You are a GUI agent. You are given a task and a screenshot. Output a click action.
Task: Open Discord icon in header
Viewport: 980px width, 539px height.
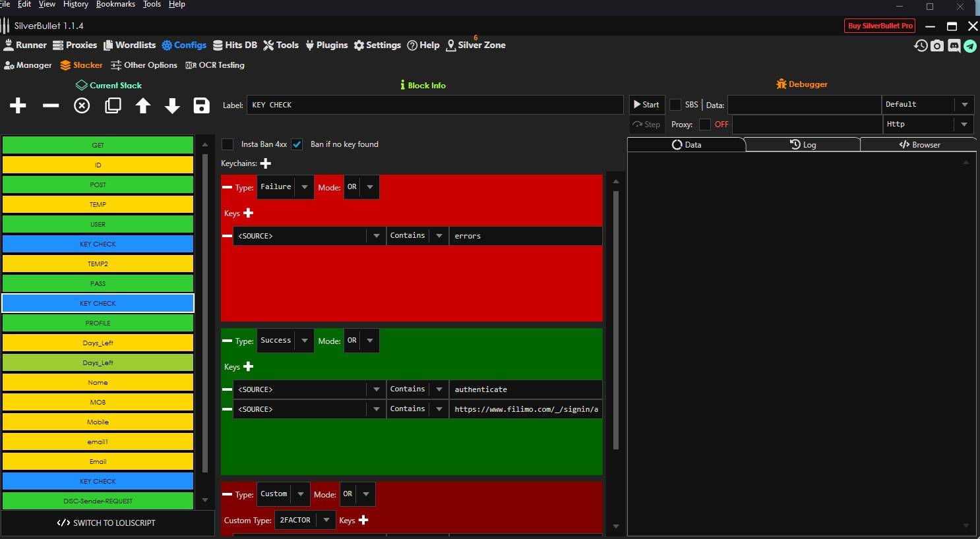pyautogui.click(x=954, y=45)
